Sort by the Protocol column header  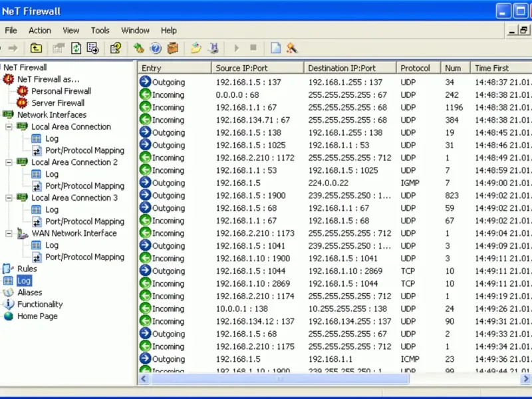click(419, 68)
